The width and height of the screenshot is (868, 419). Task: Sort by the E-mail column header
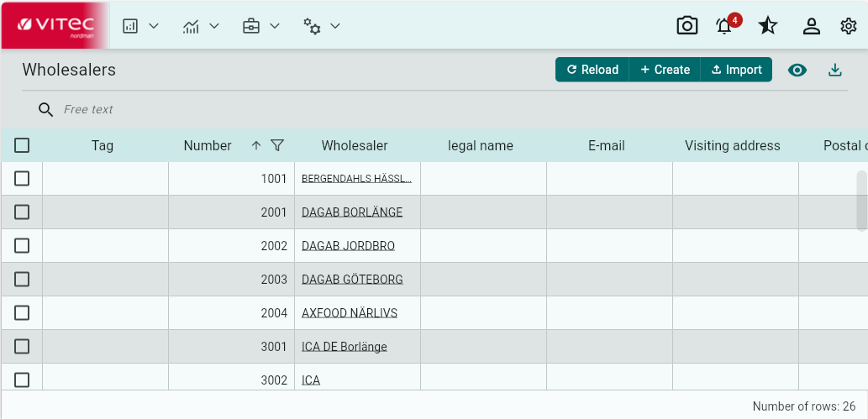(607, 145)
